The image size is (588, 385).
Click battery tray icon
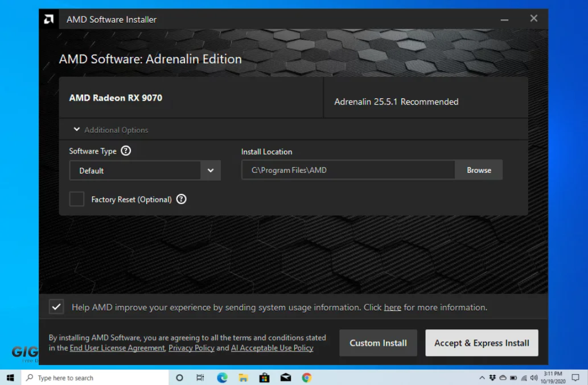[513, 378]
